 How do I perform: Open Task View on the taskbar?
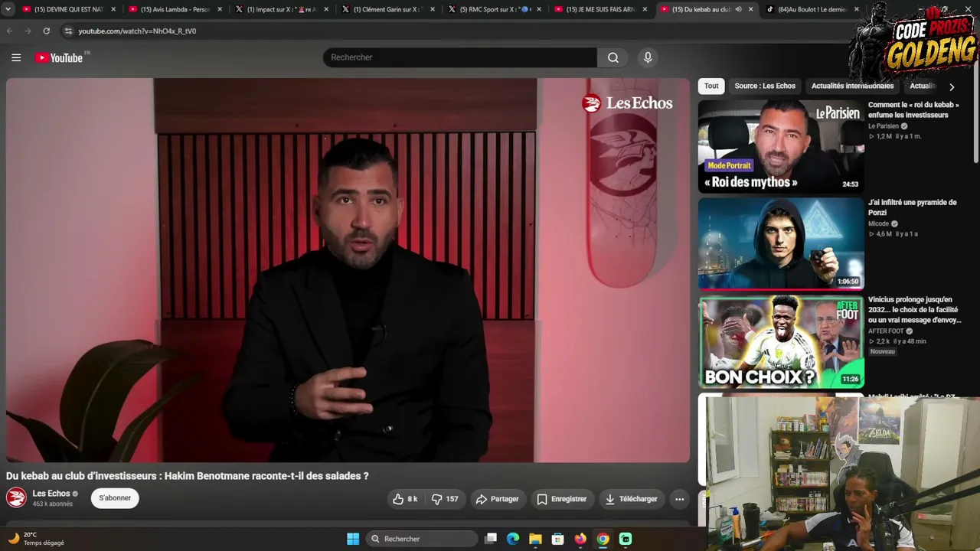click(491, 539)
